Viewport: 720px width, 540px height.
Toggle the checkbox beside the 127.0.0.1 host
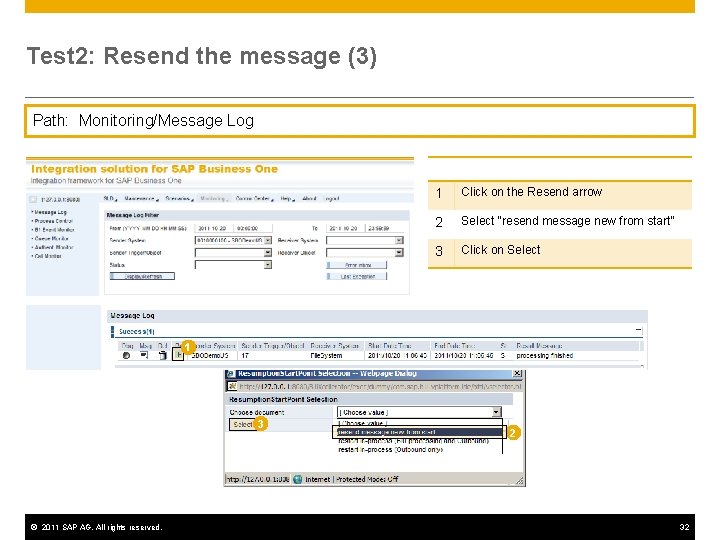click(33, 199)
